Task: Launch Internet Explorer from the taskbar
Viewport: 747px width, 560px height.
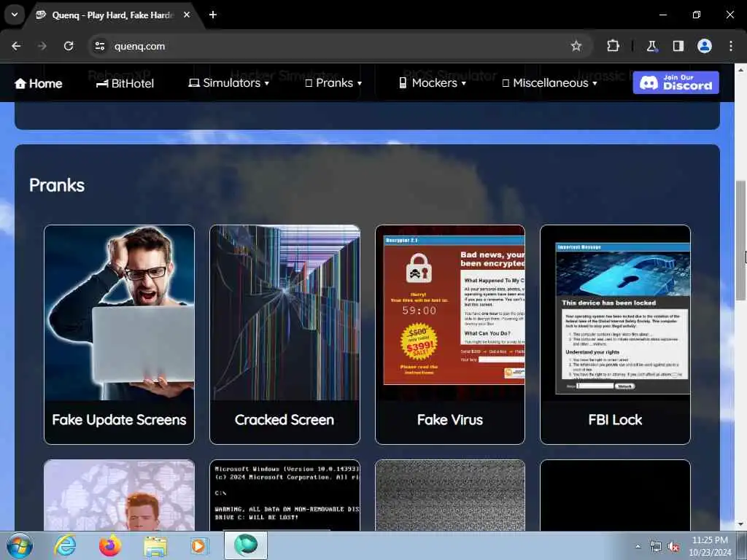Action: (65, 545)
